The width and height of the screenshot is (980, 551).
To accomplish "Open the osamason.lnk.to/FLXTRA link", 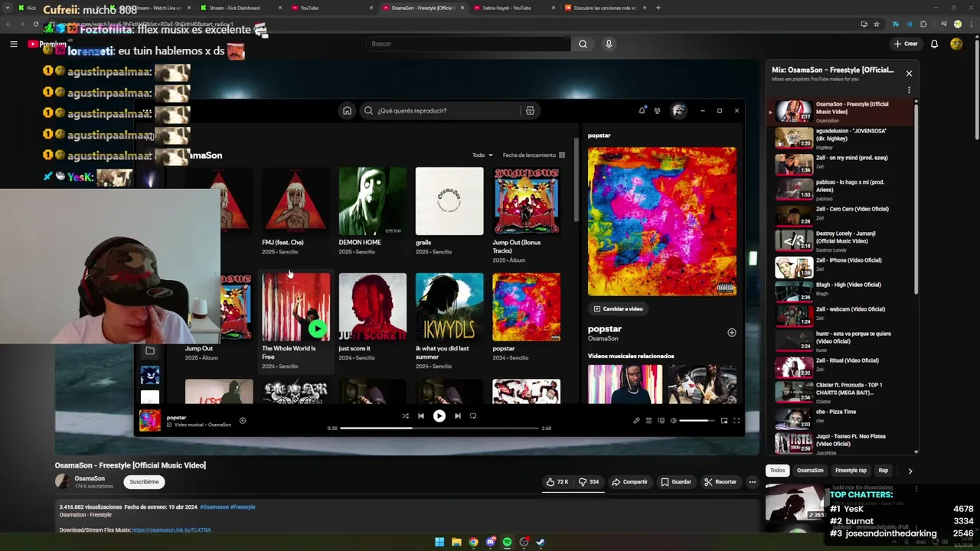I will click(171, 530).
